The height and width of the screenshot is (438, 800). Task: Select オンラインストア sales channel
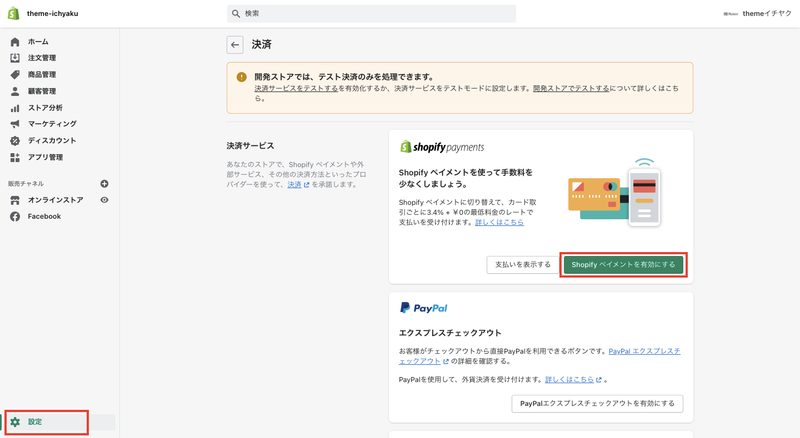coord(56,200)
